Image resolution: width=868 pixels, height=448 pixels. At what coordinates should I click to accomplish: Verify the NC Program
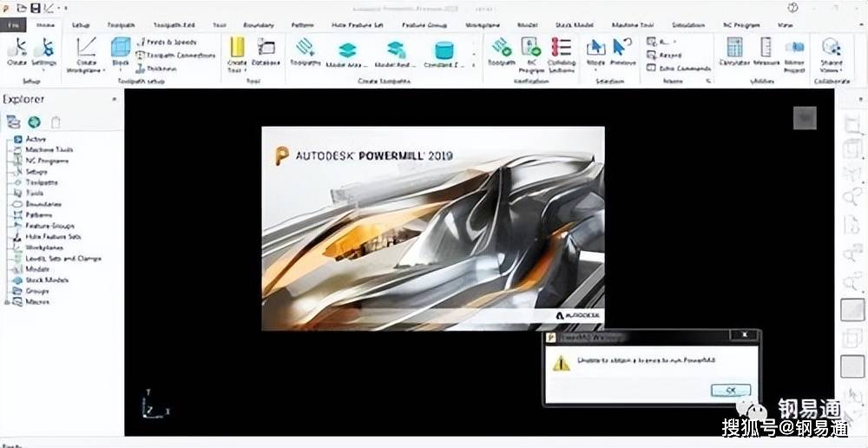click(x=530, y=55)
